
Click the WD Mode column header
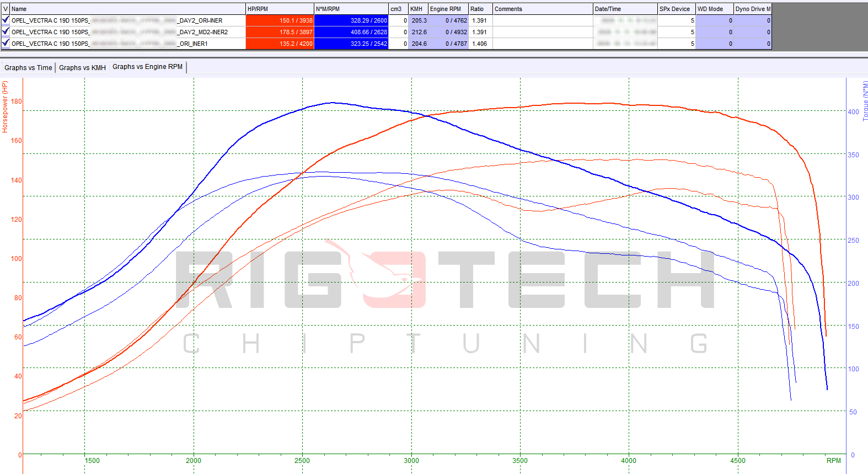coord(715,9)
